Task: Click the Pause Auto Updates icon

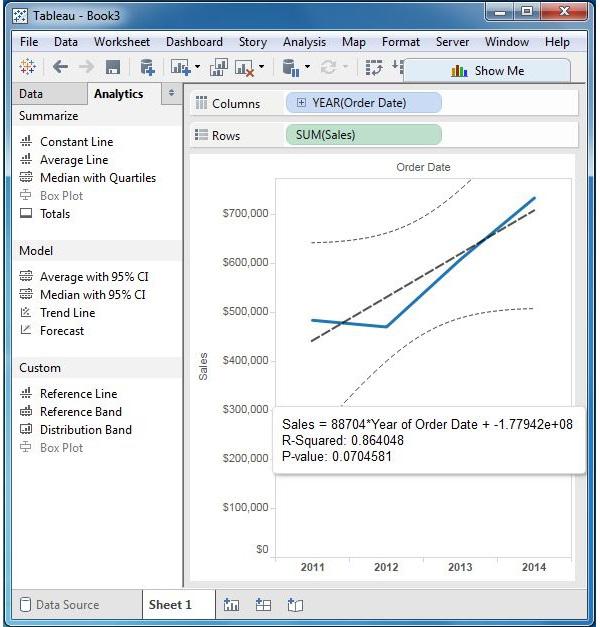Action: [291, 67]
